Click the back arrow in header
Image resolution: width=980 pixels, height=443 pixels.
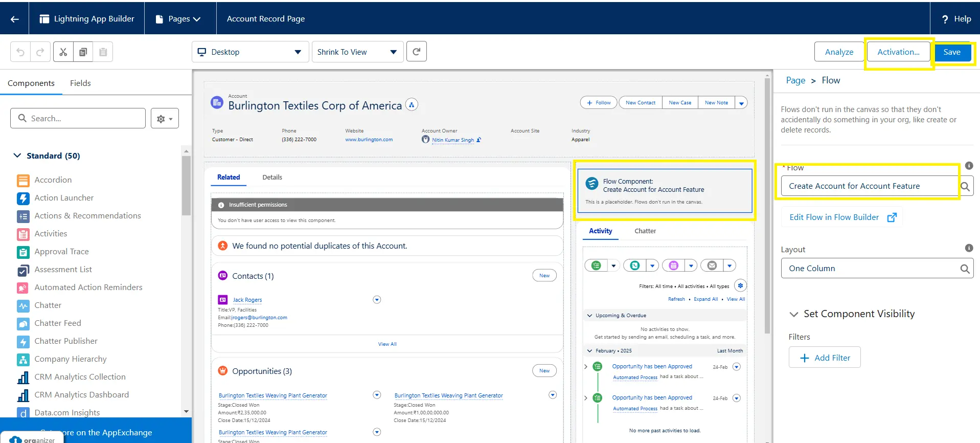coord(14,19)
